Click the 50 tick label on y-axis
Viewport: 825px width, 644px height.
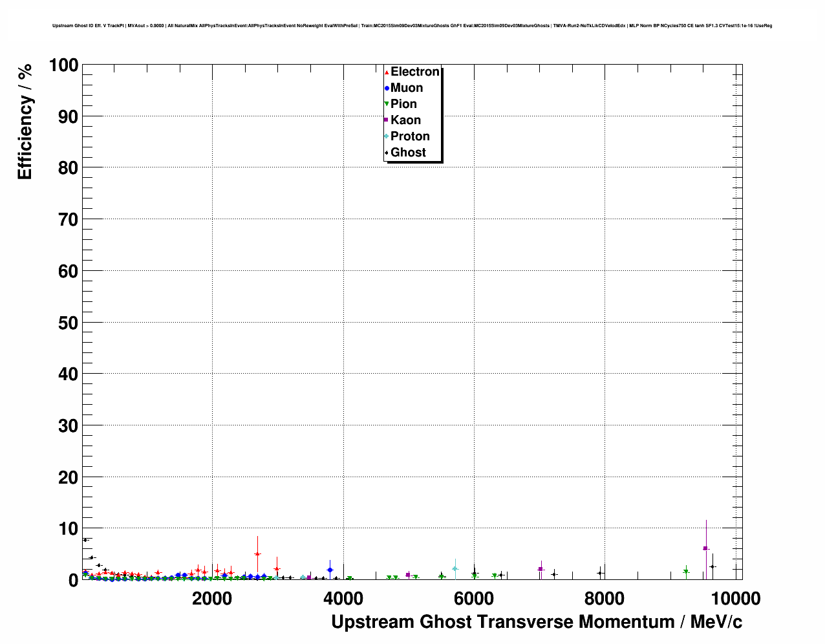(63, 323)
